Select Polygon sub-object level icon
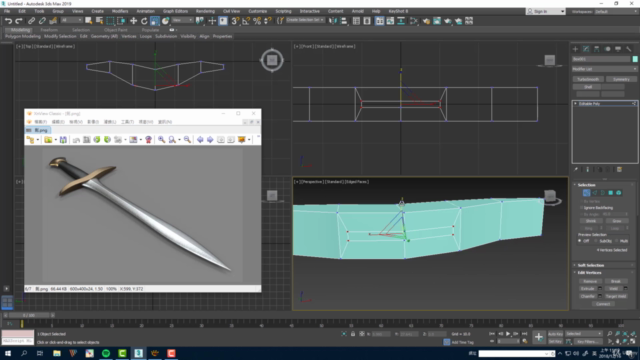Viewport: 640px width, 360px height. (x=611, y=193)
